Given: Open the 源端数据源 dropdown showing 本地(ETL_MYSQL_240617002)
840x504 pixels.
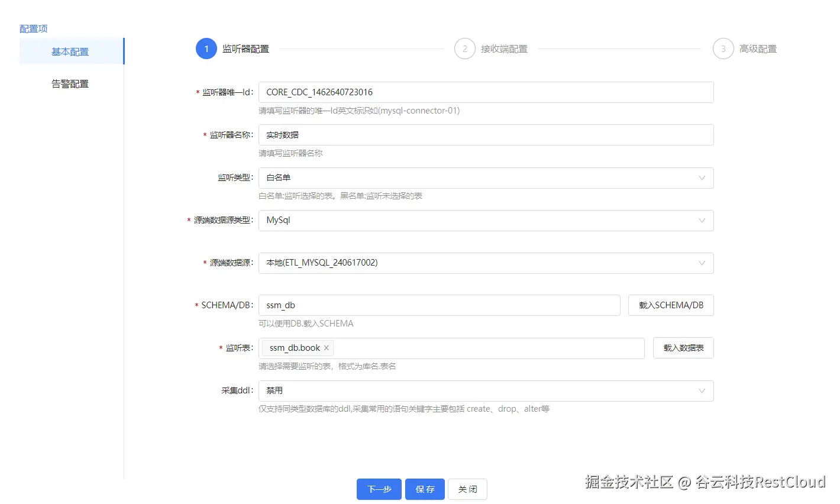Looking at the screenshot, I should point(486,263).
